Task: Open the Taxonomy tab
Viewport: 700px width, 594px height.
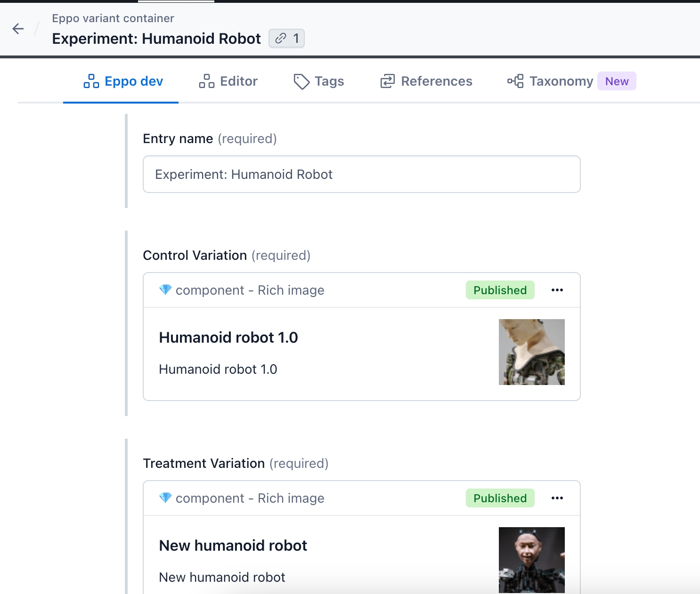Action: (561, 81)
